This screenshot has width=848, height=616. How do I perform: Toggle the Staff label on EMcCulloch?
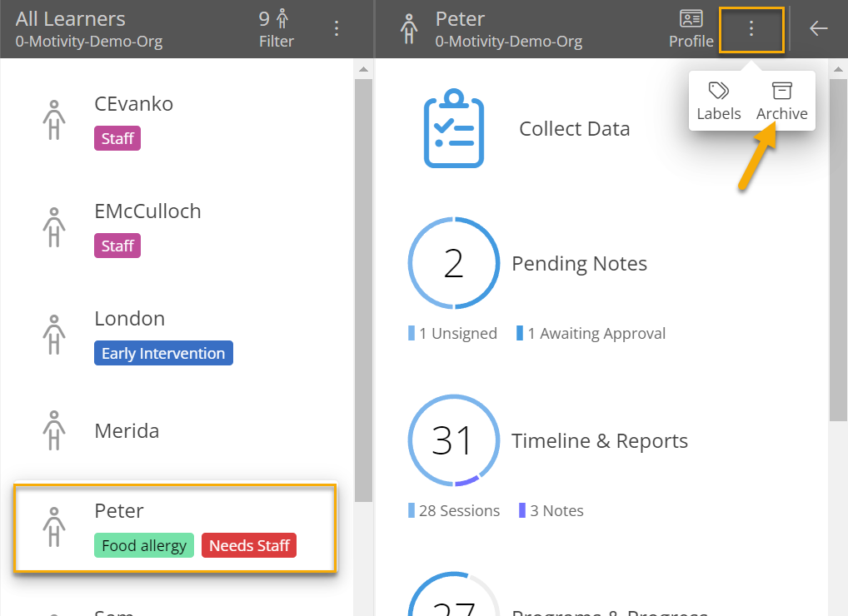(x=117, y=246)
